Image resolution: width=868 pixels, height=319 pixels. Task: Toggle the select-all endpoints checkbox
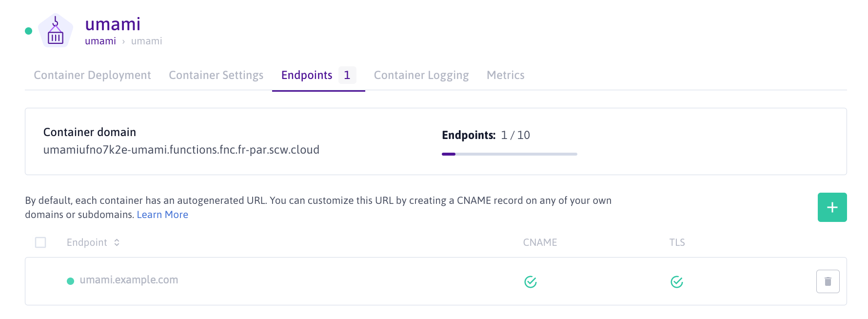(40, 242)
